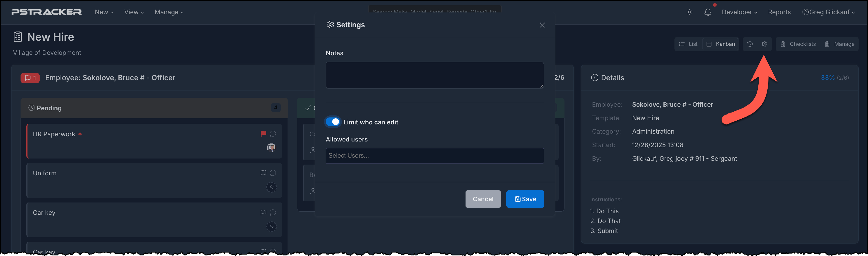Image resolution: width=868 pixels, height=256 pixels.
Task: Open the New menu
Action: (104, 12)
